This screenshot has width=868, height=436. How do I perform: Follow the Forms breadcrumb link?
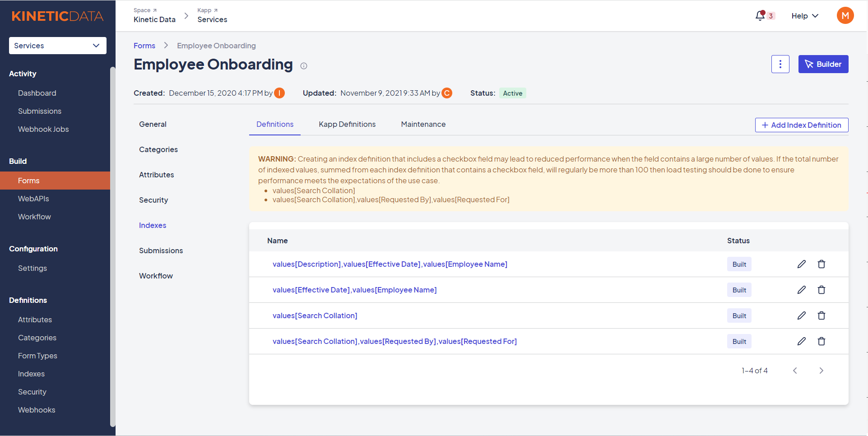tap(144, 46)
